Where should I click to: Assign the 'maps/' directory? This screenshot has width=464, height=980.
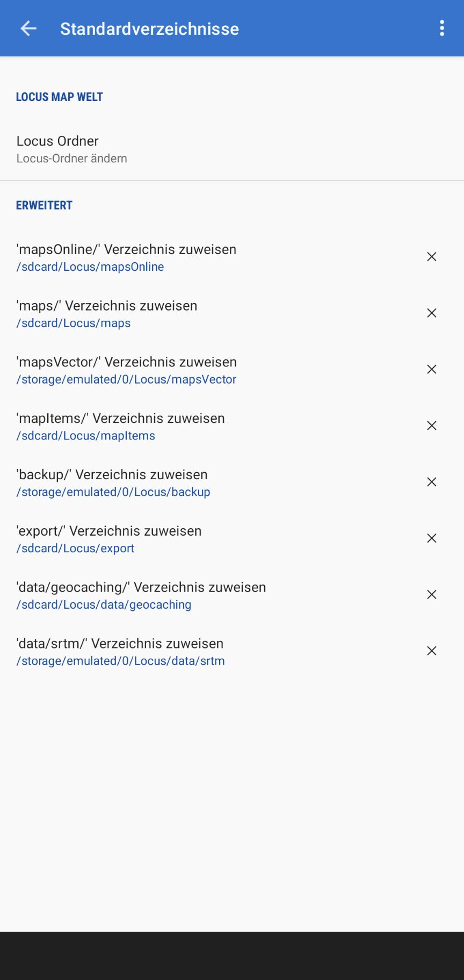point(107,306)
